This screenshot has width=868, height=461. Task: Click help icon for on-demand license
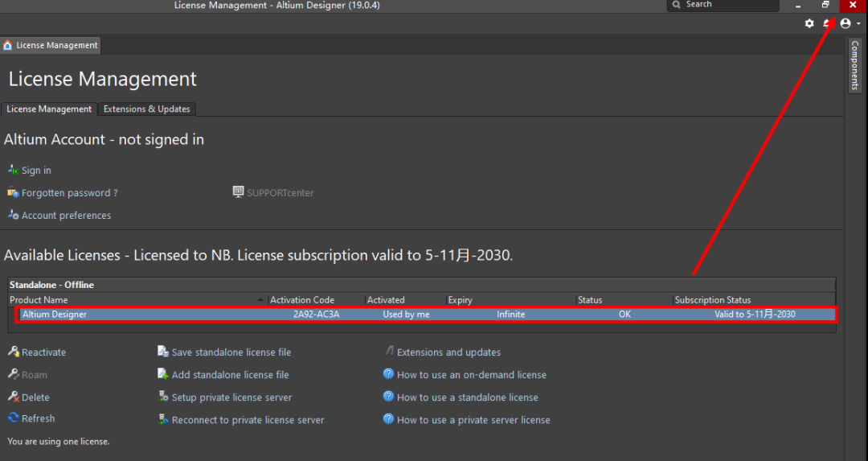[389, 374]
